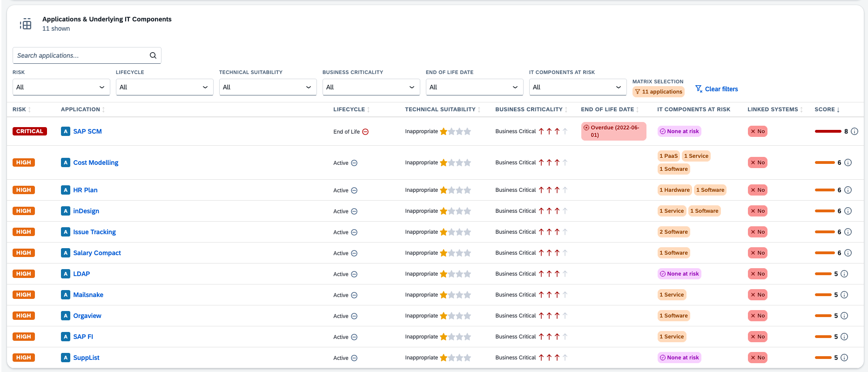Image resolution: width=868 pixels, height=372 pixels.
Task: Click Clear filters link
Action: [x=717, y=89]
